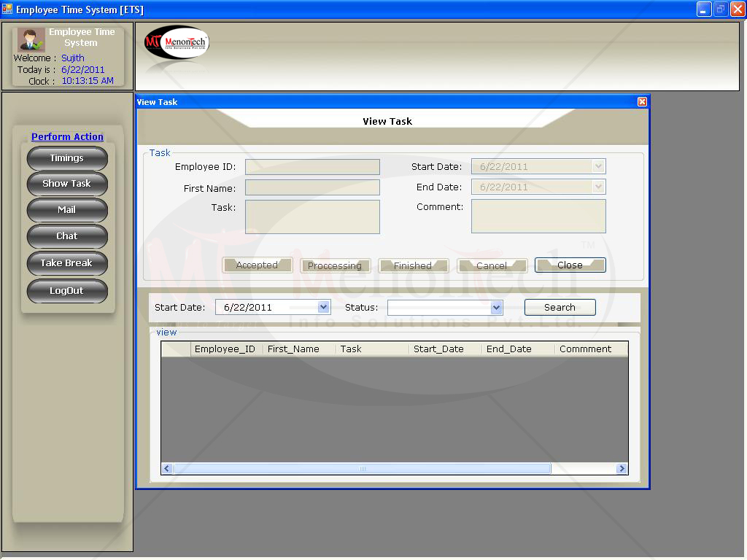Open the Timings action

(x=67, y=158)
